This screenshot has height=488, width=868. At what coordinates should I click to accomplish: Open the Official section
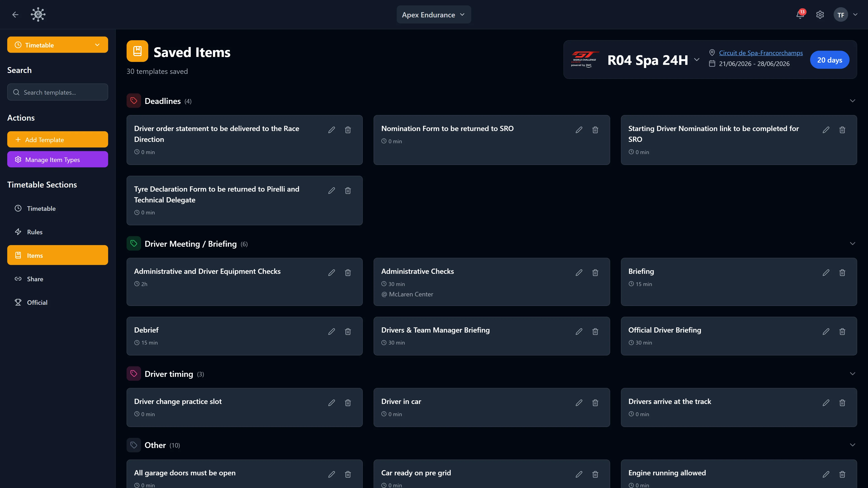click(x=58, y=303)
